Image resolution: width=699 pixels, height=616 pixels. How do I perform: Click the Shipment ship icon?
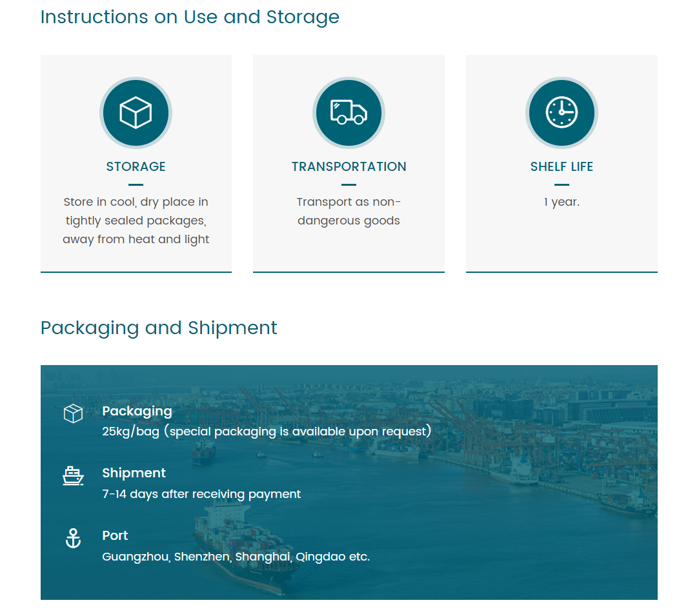click(73, 476)
